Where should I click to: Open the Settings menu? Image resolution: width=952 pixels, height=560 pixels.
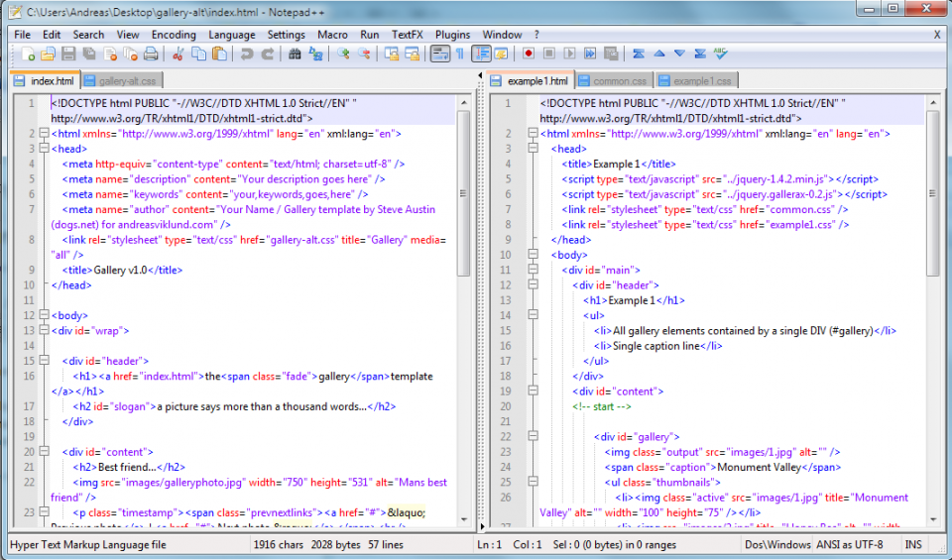point(286,35)
